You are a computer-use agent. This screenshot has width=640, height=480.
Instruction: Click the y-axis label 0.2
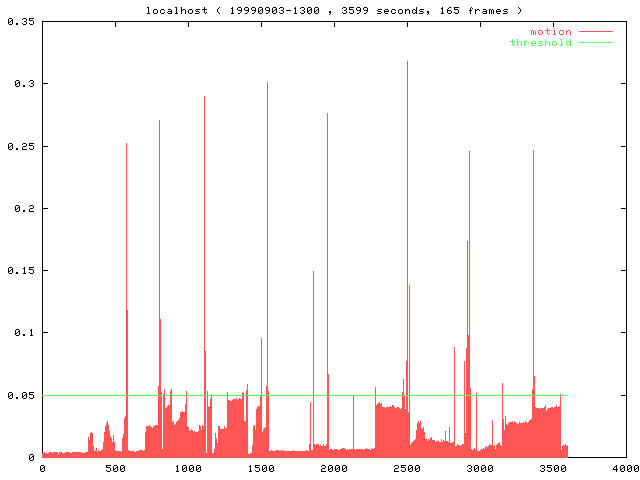23,208
